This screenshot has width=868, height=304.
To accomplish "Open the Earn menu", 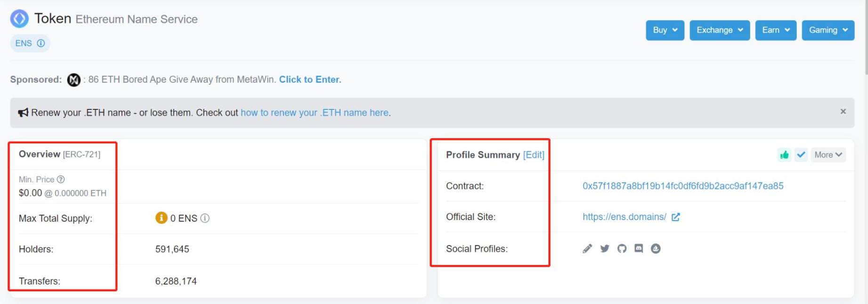I will [775, 30].
